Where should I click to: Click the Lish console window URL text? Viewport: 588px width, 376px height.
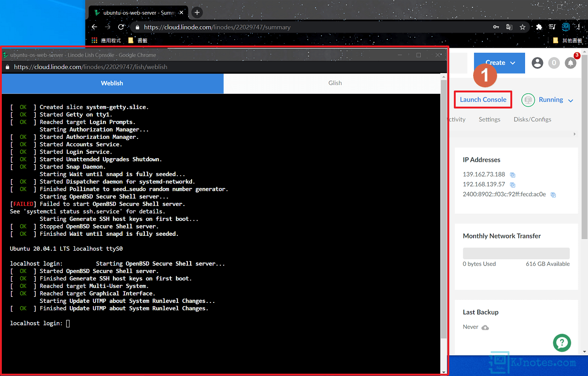point(90,67)
